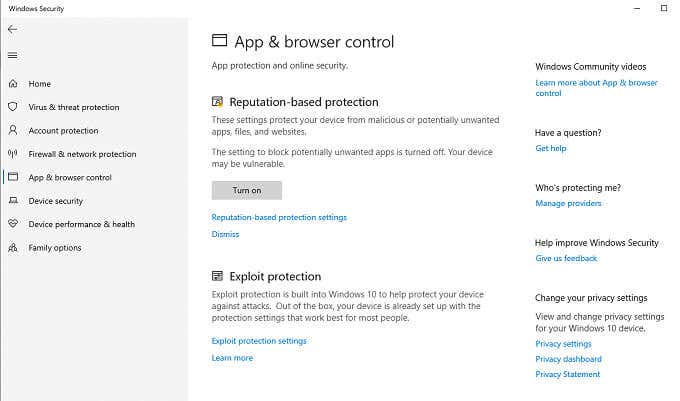The width and height of the screenshot is (680, 401).
Task: Click the Device performance & health heart icon
Action: (13, 224)
